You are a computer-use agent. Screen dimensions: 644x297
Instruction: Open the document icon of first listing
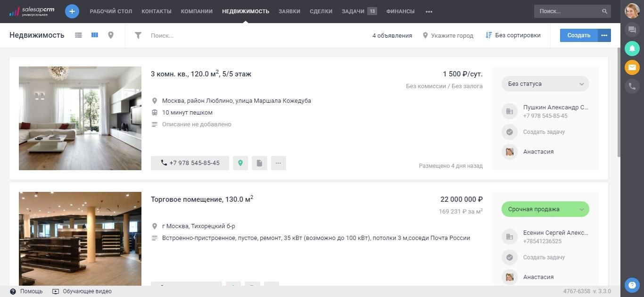(259, 163)
